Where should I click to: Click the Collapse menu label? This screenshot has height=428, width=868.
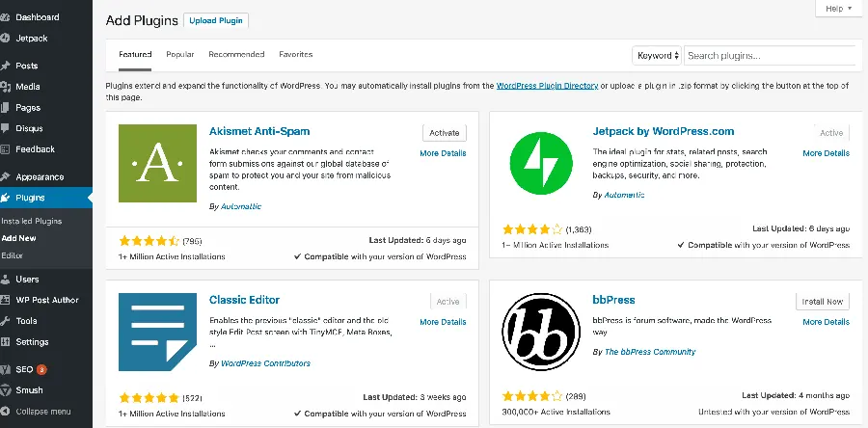[x=43, y=412]
